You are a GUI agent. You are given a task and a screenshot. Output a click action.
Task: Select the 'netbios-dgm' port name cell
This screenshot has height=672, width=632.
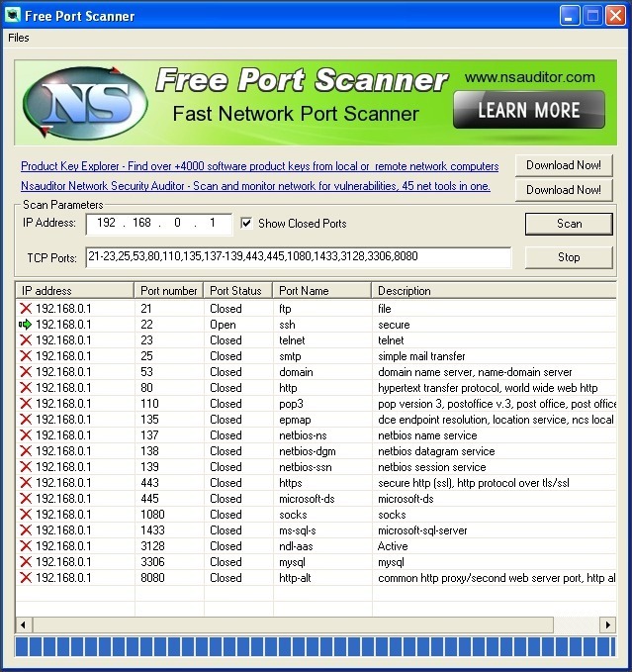tap(307, 451)
